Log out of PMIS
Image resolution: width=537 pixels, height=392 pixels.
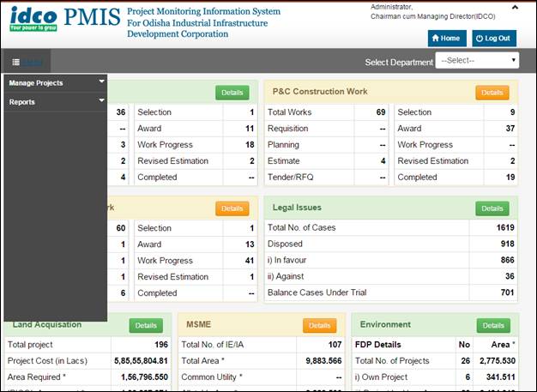click(494, 38)
